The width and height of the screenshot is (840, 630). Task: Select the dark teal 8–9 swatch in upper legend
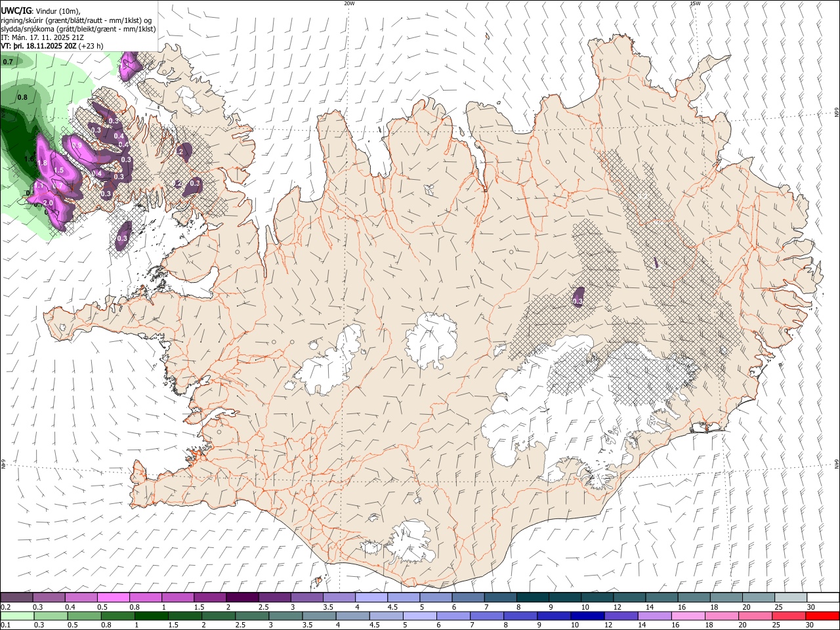(533, 597)
